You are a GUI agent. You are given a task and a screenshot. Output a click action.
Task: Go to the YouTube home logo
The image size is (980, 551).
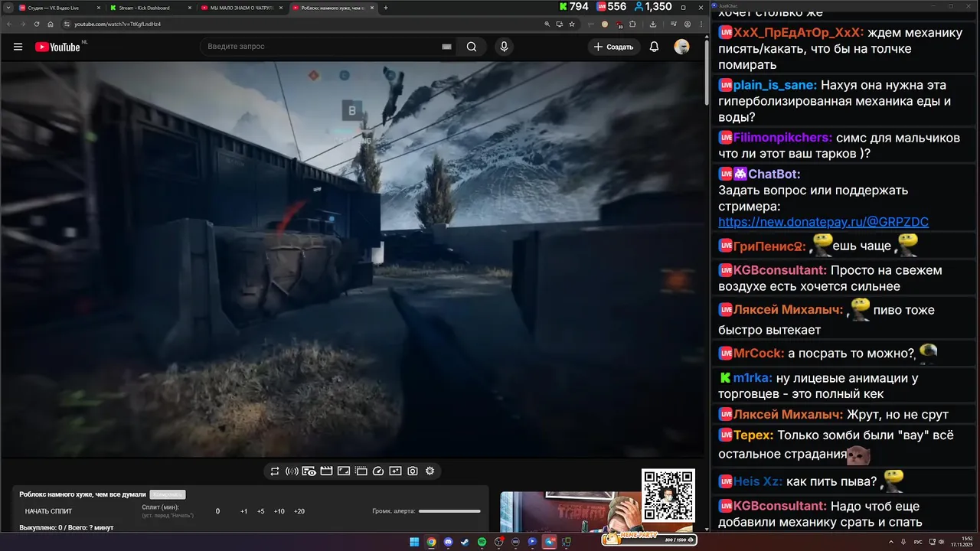click(x=57, y=47)
